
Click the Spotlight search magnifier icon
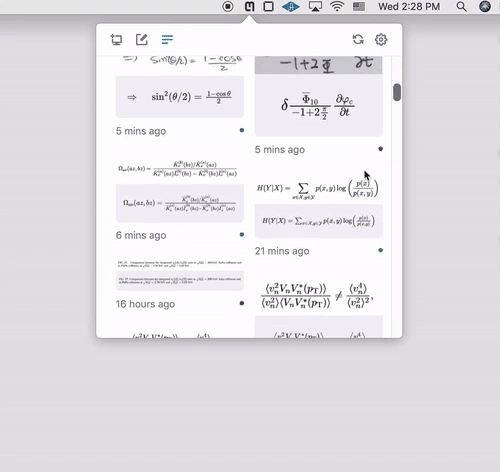(461, 6)
